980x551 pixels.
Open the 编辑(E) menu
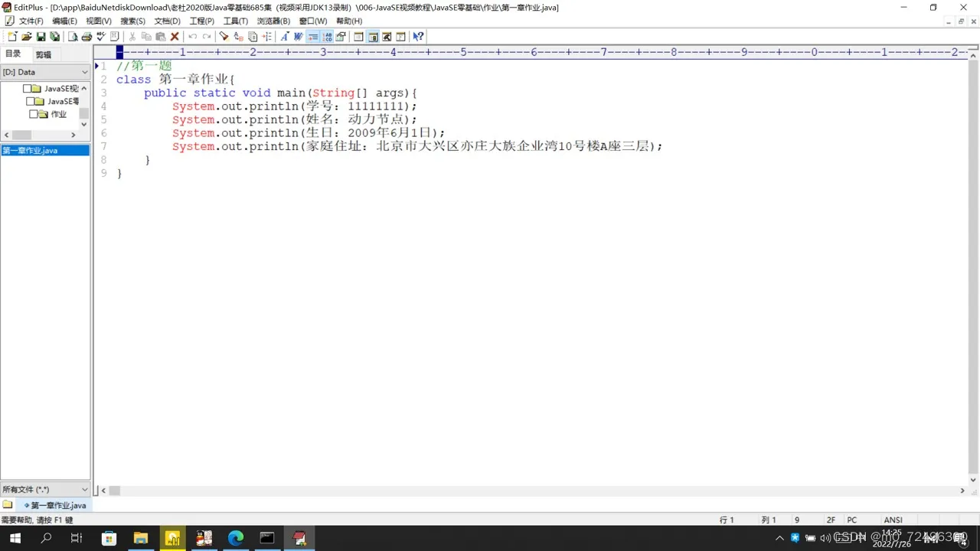pyautogui.click(x=64, y=21)
